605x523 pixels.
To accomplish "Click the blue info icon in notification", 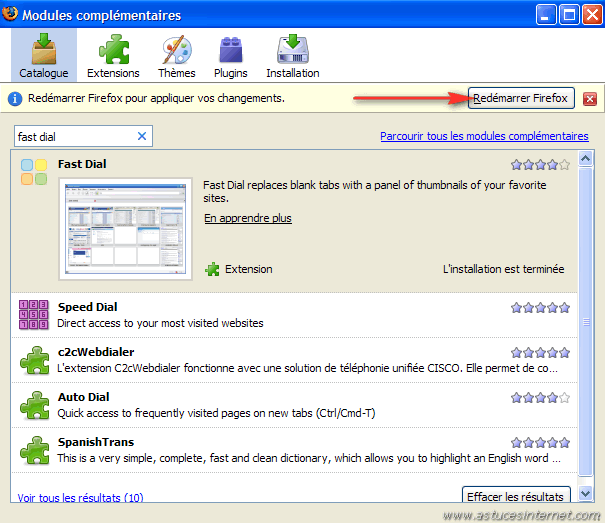I will [x=15, y=99].
